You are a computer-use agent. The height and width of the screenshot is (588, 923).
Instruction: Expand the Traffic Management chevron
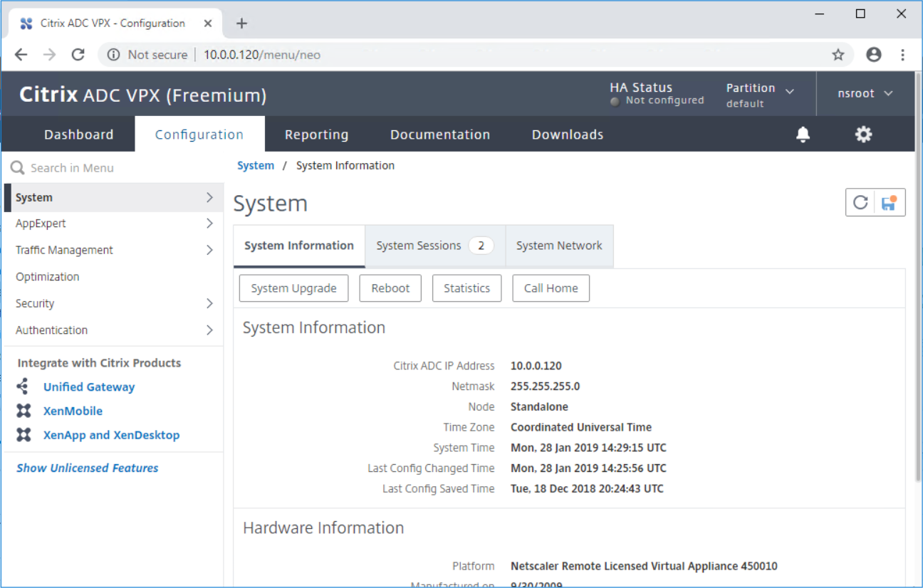point(209,250)
